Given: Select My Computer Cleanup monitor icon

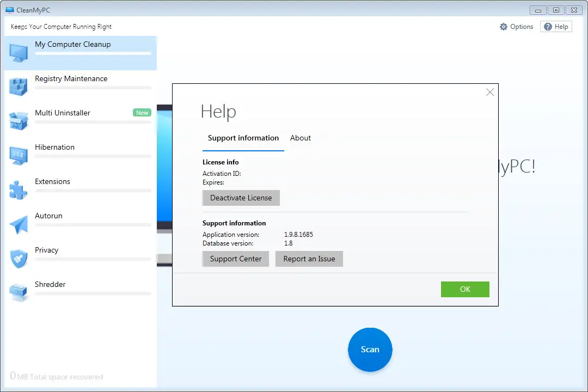Looking at the screenshot, I should coord(19,53).
